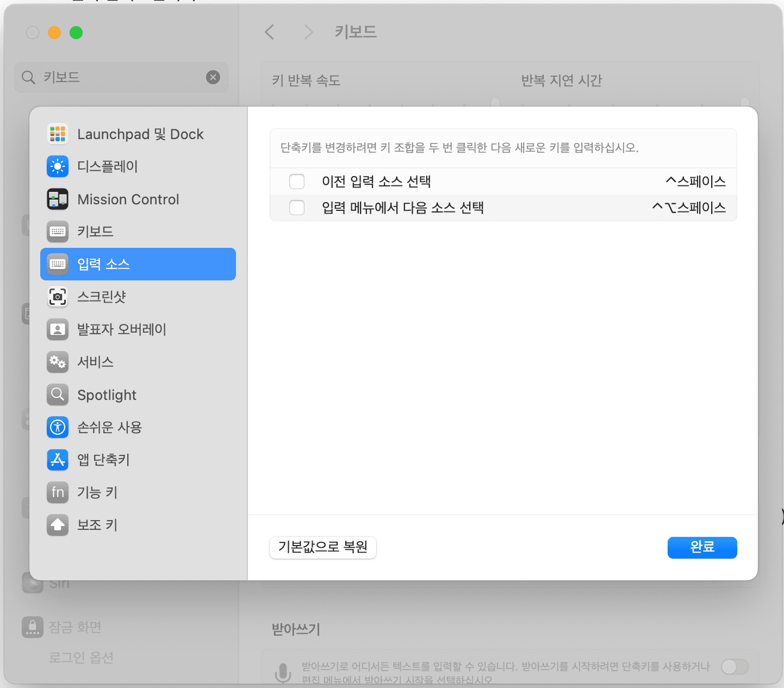
Task: Click the forward navigation chevron
Action: point(308,32)
